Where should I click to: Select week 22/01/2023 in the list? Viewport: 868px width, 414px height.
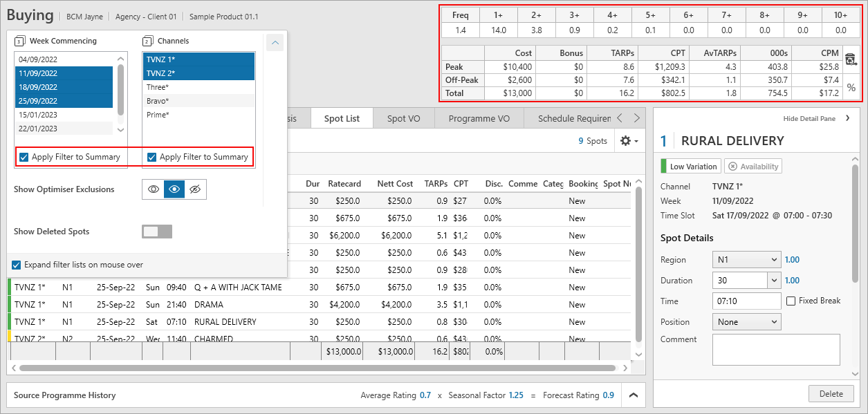[64, 129]
